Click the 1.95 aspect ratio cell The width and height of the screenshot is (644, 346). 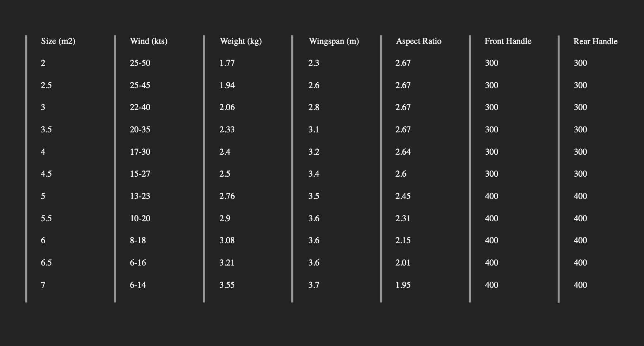tap(403, 285)
